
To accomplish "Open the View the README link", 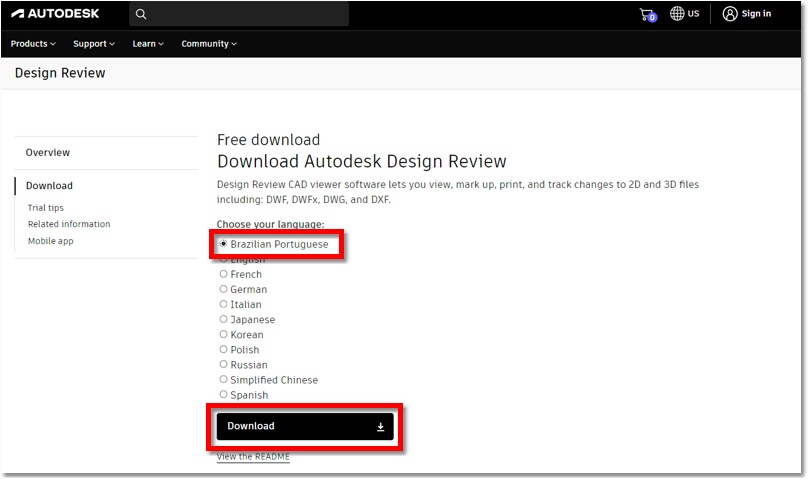I will click(x=253, y=457).
